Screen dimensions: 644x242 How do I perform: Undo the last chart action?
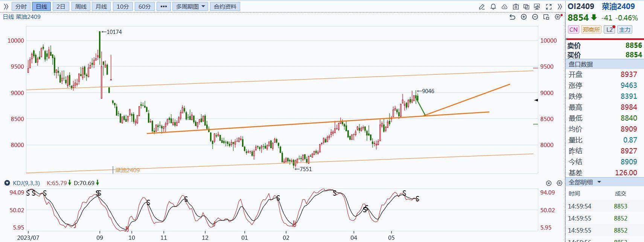pos(512,17)
